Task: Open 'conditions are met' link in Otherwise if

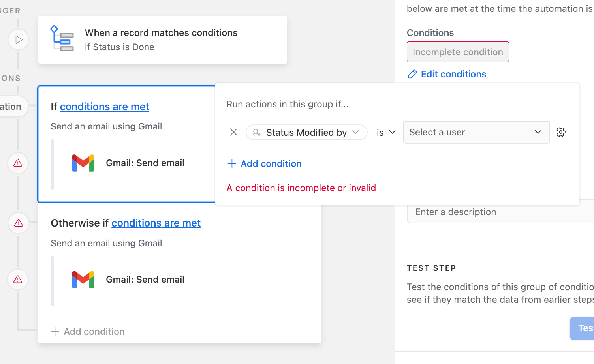Action: click(156, 223)
